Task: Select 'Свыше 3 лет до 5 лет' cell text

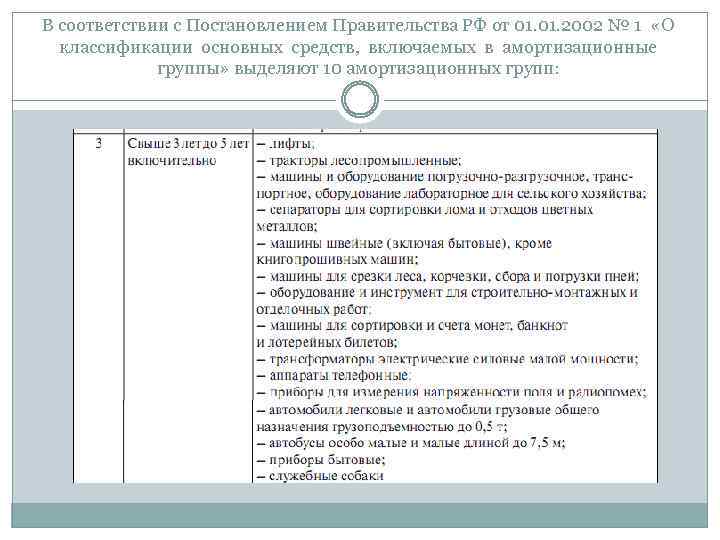Action: pos(188,144)
